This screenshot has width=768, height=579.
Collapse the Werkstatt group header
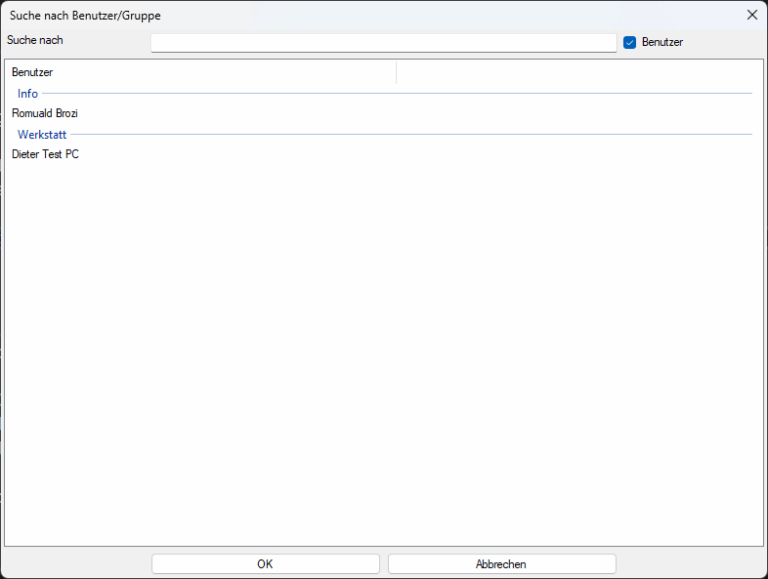42,134
